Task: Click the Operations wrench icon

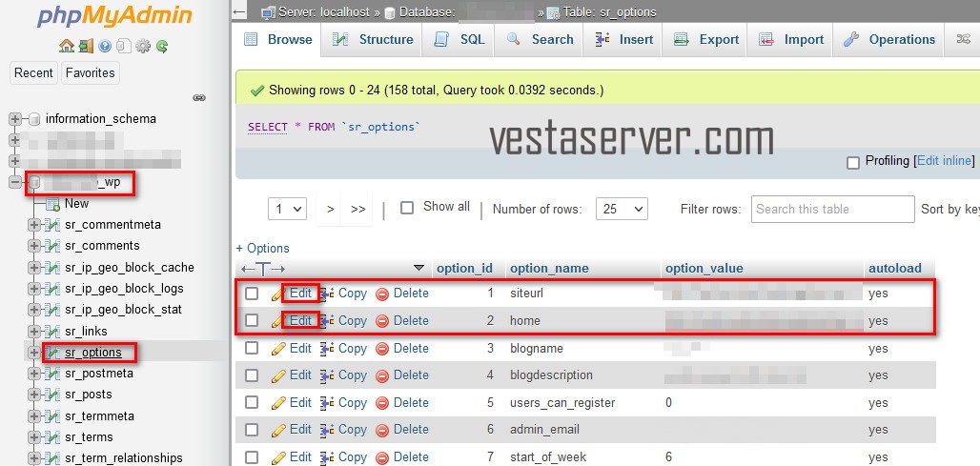Action: (x=850, y=39)
